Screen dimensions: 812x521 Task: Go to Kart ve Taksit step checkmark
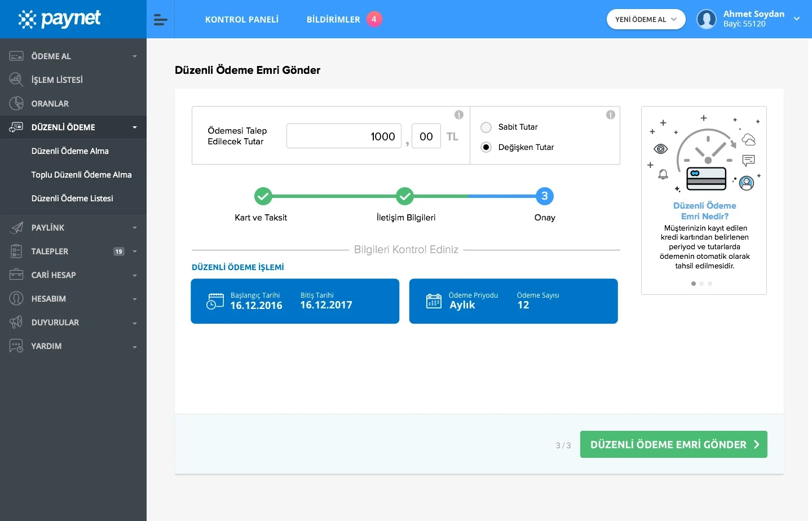263,196
